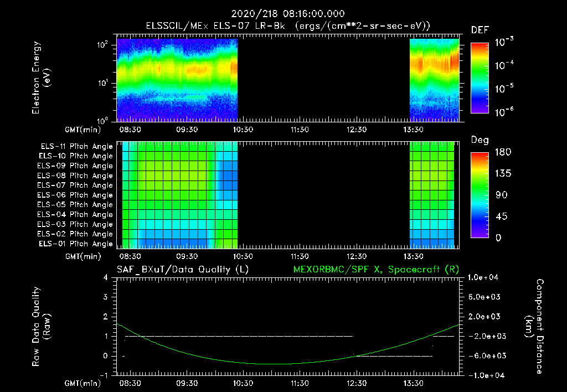Screen dimensions: 567x392
Task: Click the 90 value on Deg scale
Action: pos(502,195)
